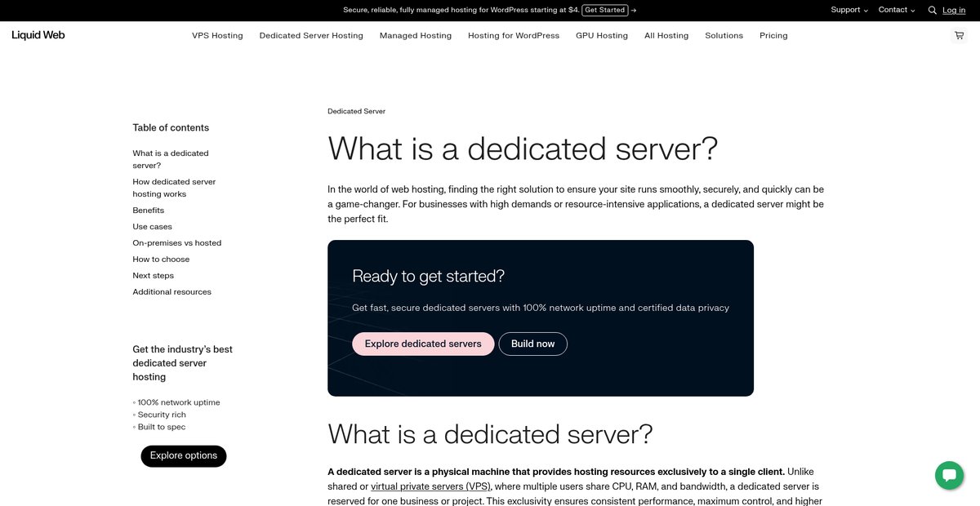Click the Build now button

point(533,344)
